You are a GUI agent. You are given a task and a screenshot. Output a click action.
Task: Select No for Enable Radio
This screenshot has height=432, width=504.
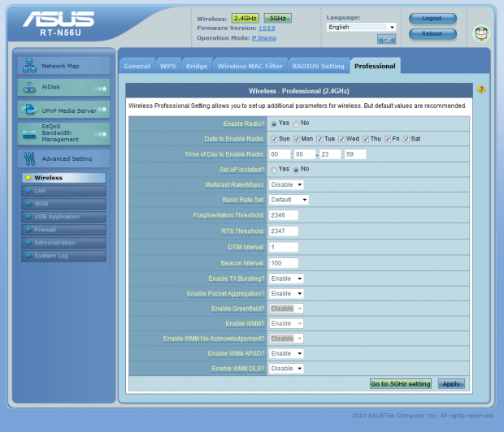pyautogui.click(x=296, y=124)
